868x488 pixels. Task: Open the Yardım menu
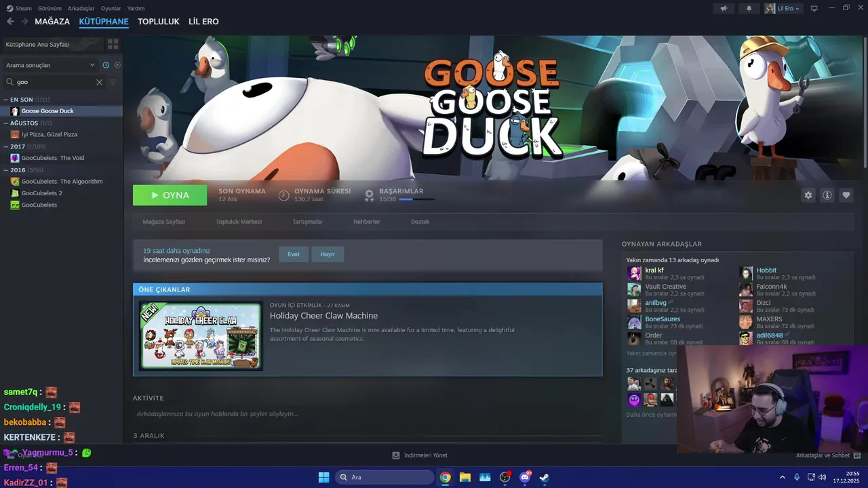pos(136,8)
